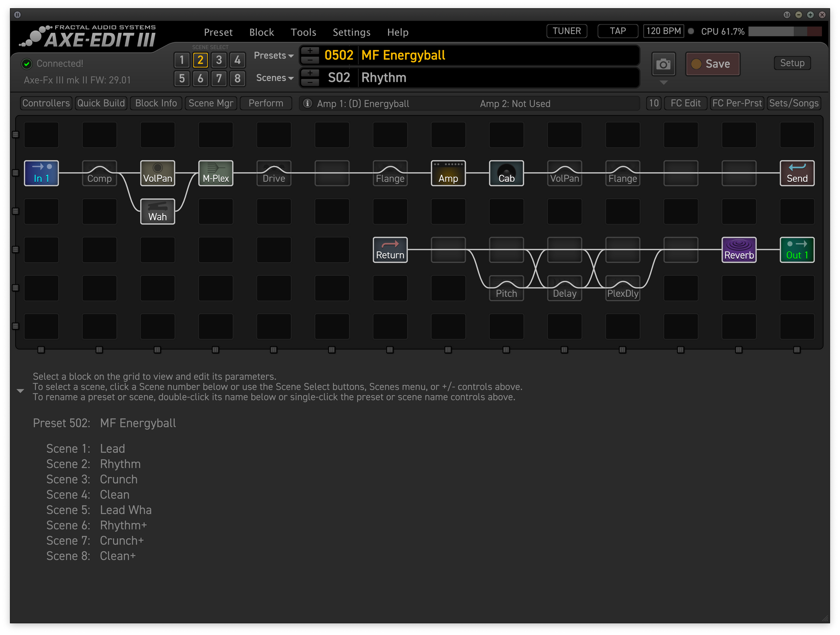Open the Tools menu
Image resolution: width=840 pixels, height=635 pixels.
click(x=303, y=32)
